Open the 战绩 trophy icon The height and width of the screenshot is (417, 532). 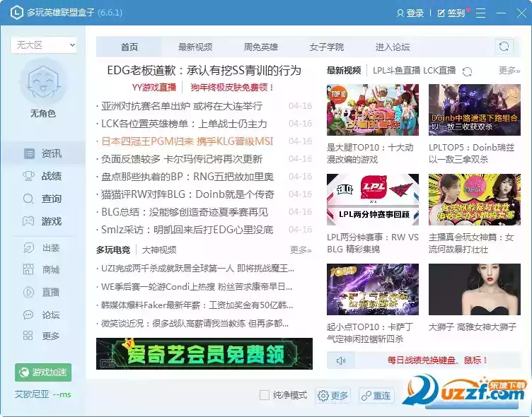(x=28, y=176)
